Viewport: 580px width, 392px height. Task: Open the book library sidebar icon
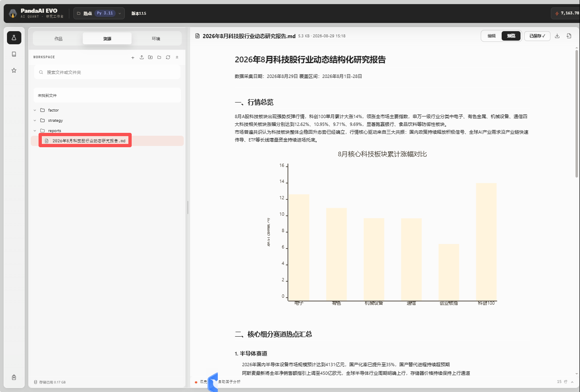tap(14, 54)
